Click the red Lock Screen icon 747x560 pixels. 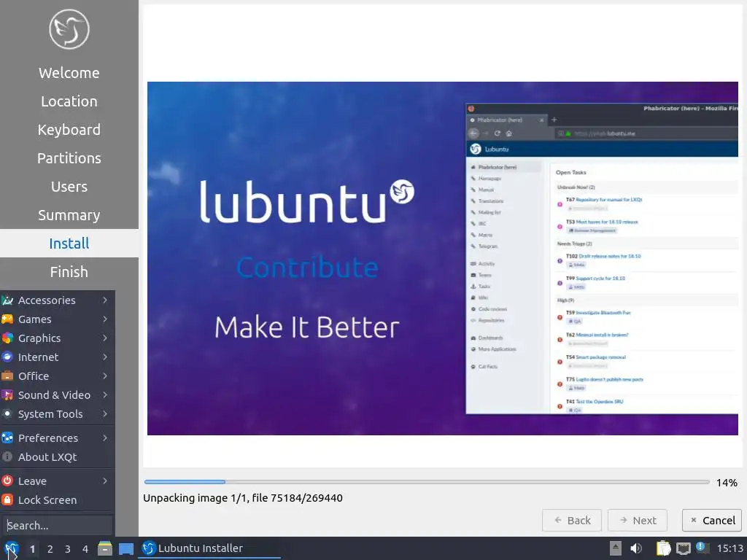point(7,500)
